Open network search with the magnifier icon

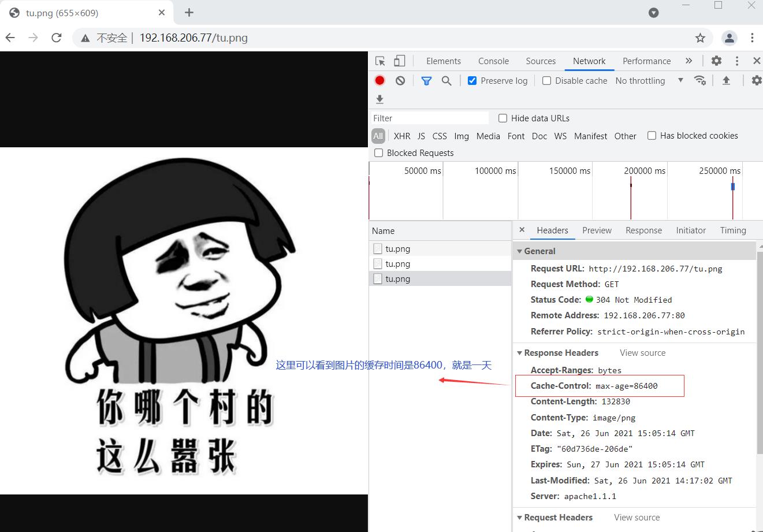tap(446, 81)
